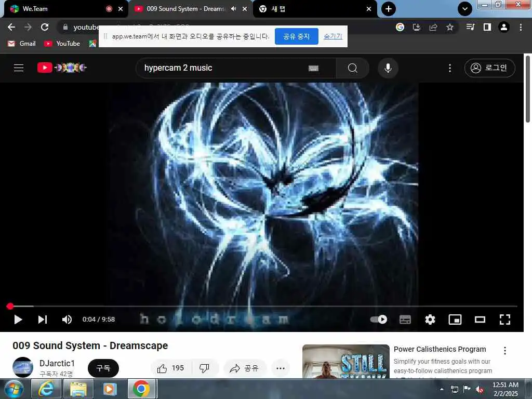
Task: Click the red playhead scrubber dot
Action: coord(10,306)
